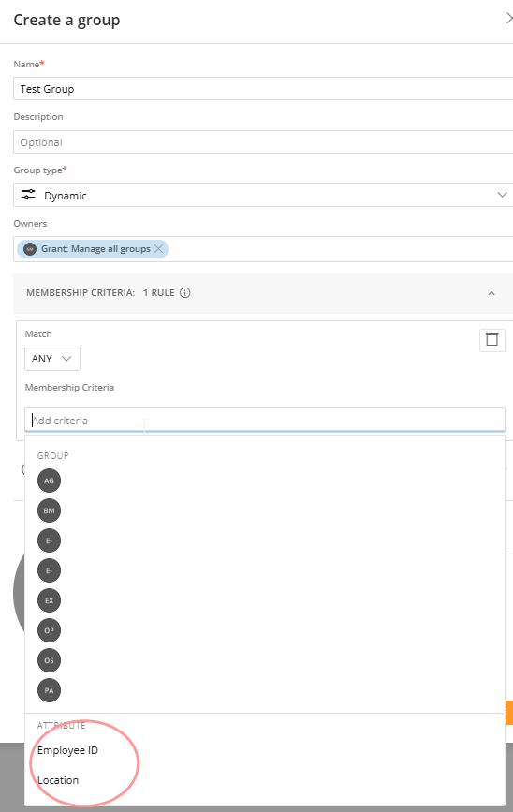
Task: Collapse the Membership Criteria section
Action: tap(491, 293)
